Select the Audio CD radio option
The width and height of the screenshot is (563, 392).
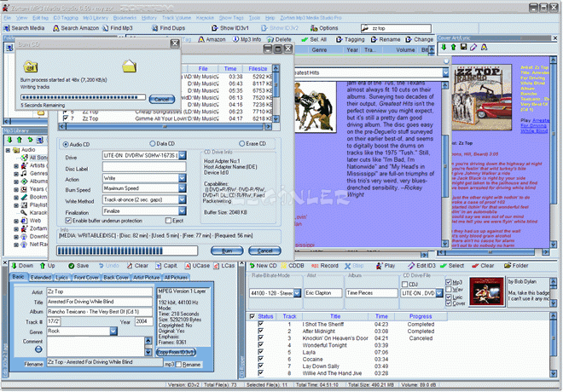pos(66,144)
